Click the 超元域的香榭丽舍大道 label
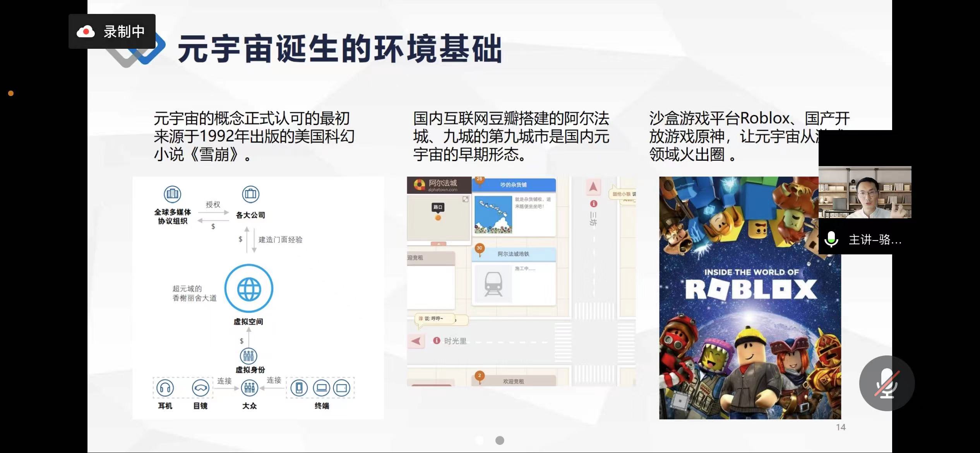The image size is (980, 453). (194, 293)
